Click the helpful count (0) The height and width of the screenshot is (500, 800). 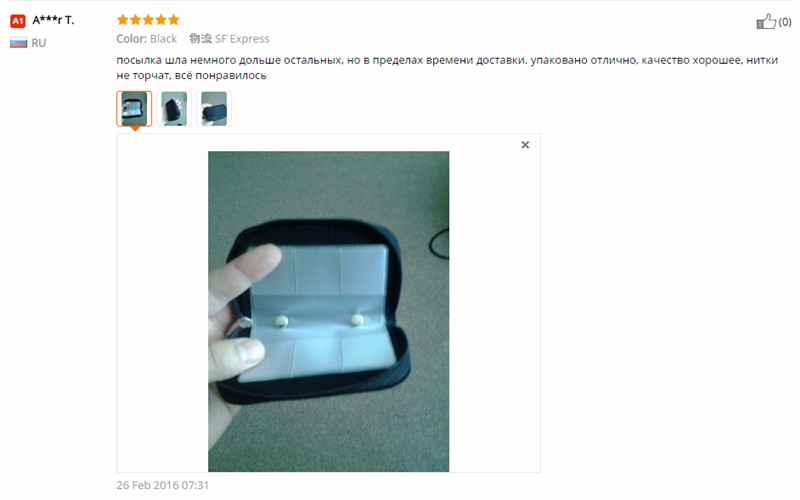785,22
